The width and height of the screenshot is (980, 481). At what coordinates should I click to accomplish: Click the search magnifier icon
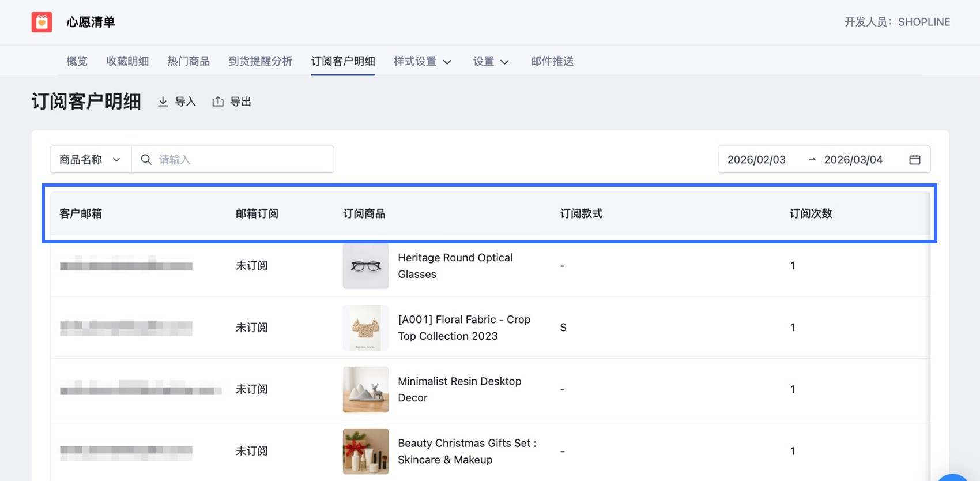point(146,160)
